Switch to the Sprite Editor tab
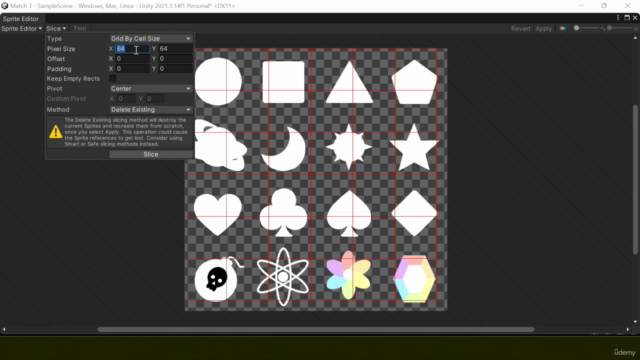 pos(20,19)
